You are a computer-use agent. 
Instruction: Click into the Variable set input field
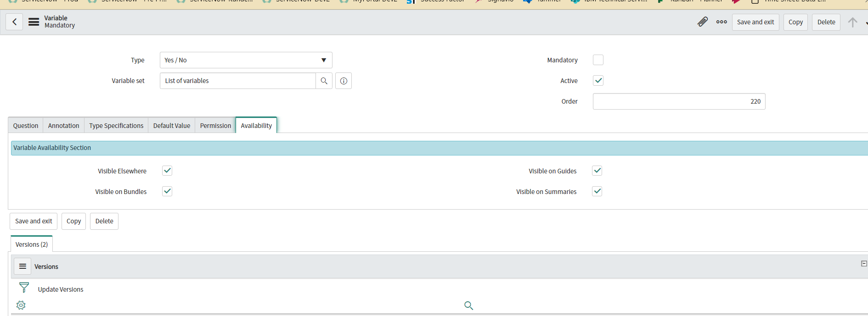pyautogui.click(x=237, y=81)
